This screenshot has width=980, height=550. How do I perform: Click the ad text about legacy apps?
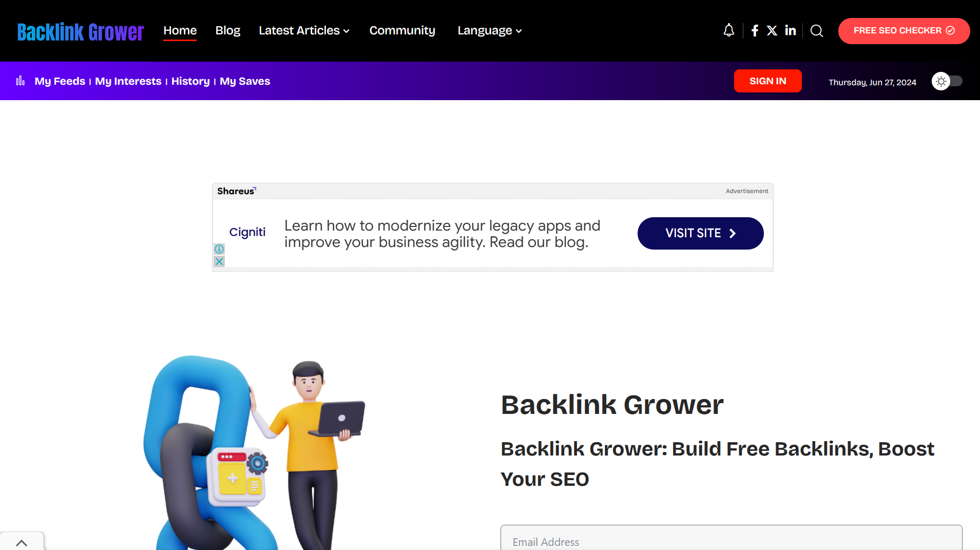442,234
